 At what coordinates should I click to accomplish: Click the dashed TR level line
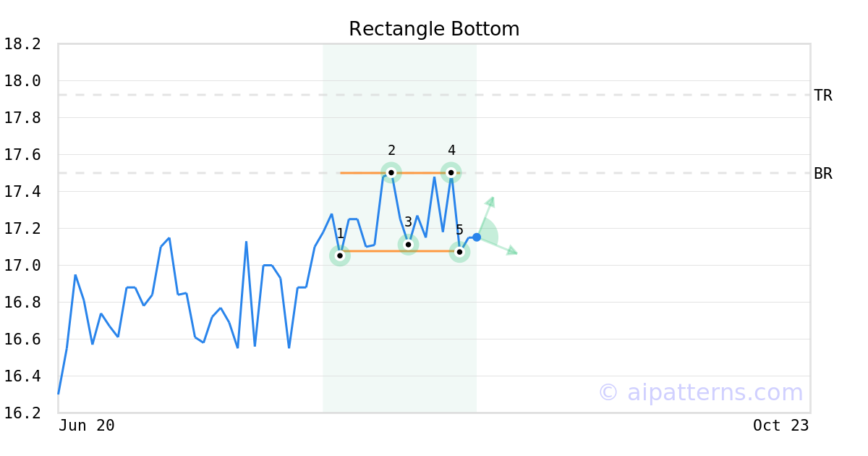point(434,95)
